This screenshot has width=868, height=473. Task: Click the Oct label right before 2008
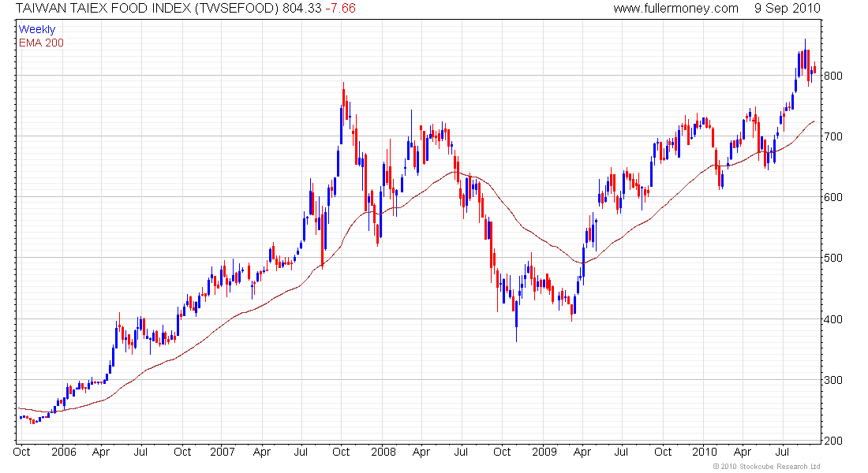point(341,452)
